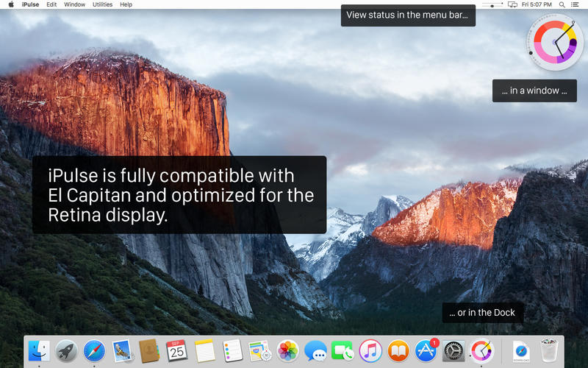Open the Utilities menu
The image size is (588, 368).
(102, 4)
